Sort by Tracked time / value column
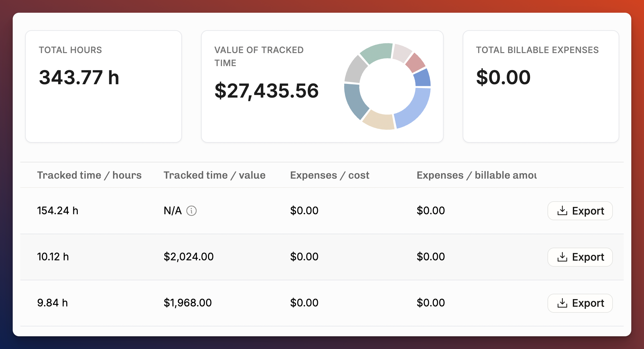The width and height of the screenshot is (644, 349). [x=214, y=175]
